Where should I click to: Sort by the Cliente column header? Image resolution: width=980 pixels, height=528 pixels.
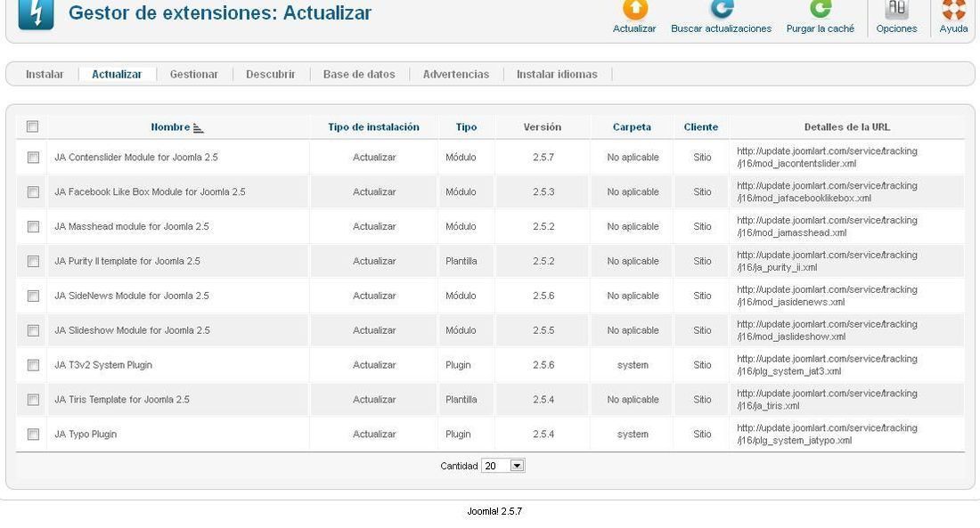tap(701, 126)
